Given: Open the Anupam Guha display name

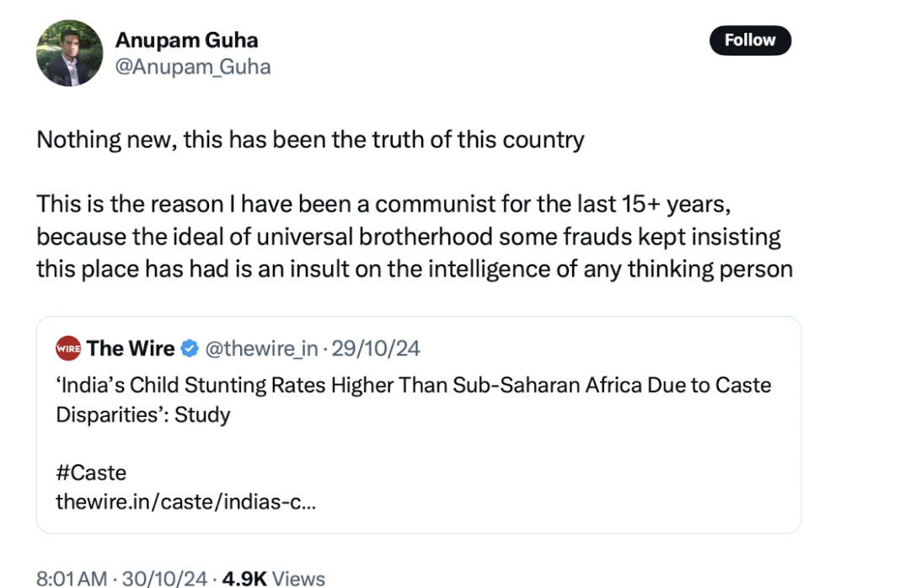Looking at the screenshot, I should (x=186, y=40).
